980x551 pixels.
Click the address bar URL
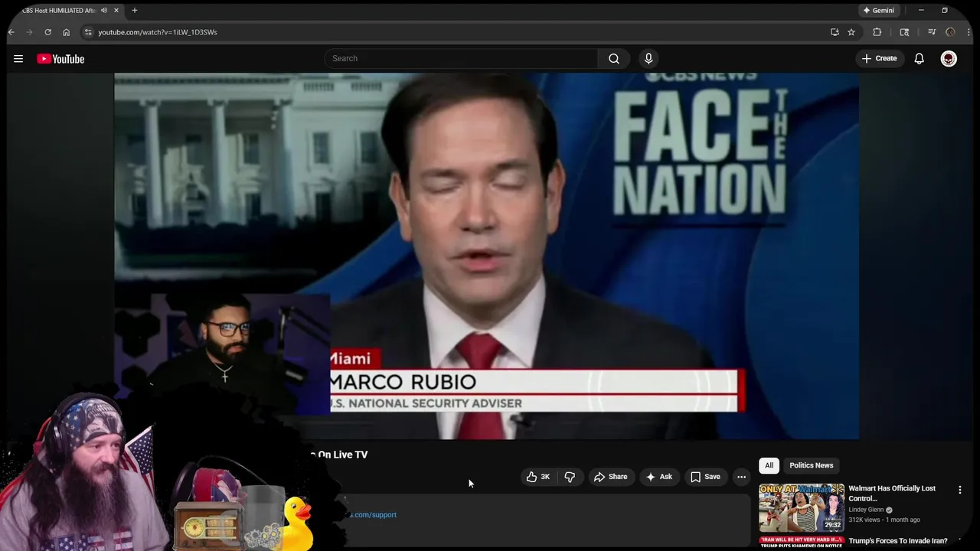158,32
